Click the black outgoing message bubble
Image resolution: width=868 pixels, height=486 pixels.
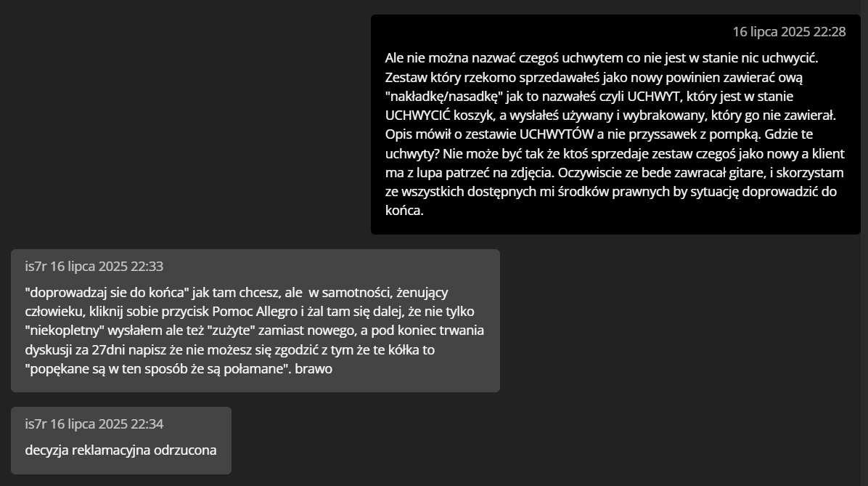(615, 125)
